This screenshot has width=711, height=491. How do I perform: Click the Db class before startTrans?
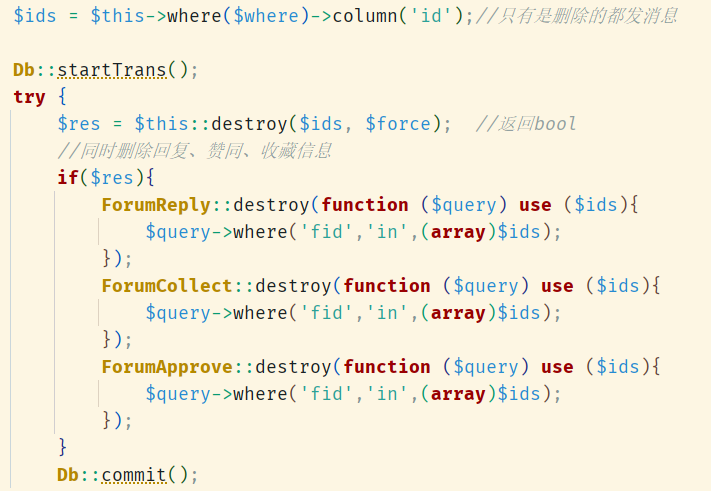24,70
